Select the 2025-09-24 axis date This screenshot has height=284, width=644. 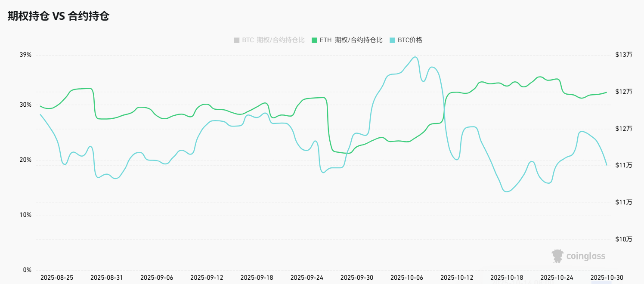click(307, 278)
